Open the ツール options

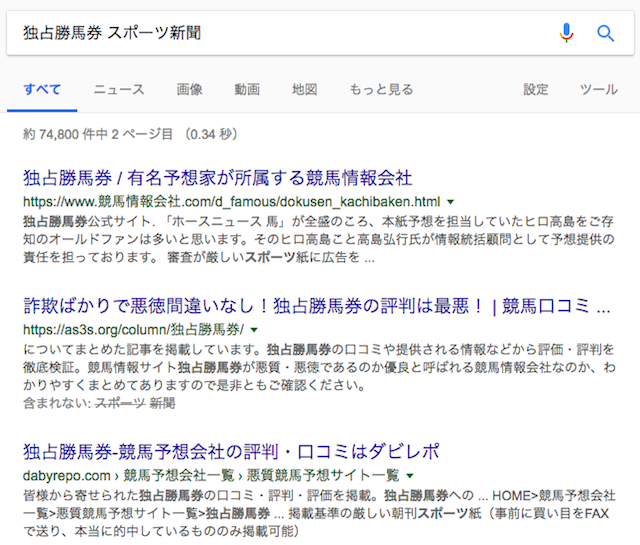[599, 89]
